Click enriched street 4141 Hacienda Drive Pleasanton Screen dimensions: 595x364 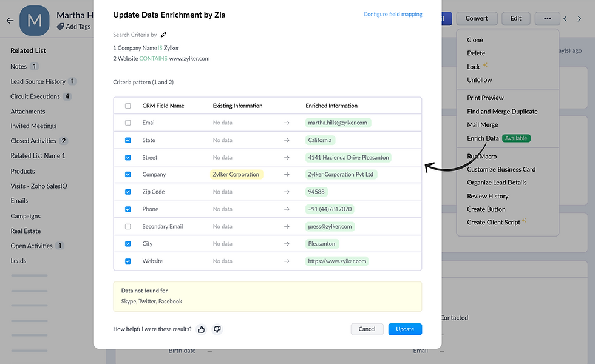coord(348,157)
